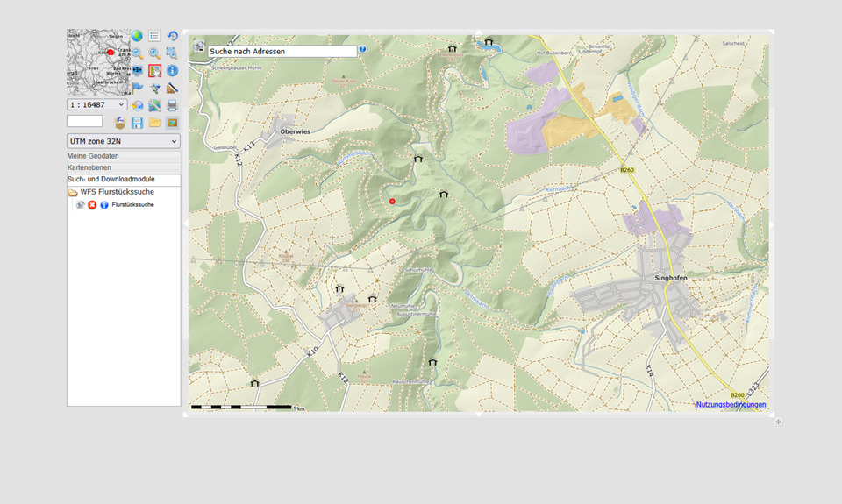The height and width of the screenshot is (504, 842).
Task: Open the Nutzungsbedingungen link
Action: [731, 405]
